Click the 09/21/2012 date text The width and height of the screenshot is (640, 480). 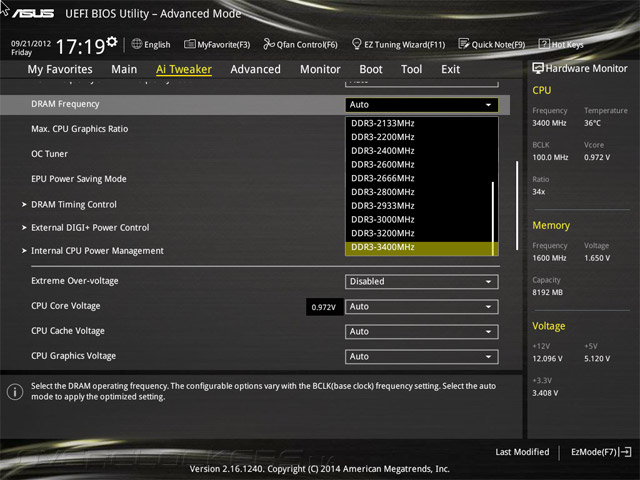31,43
